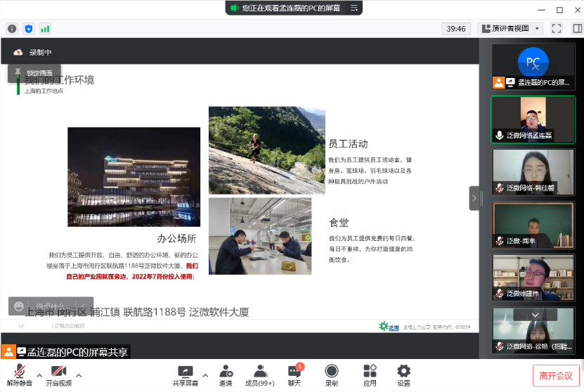Expand the video options arrow beside 开启视频
This screenshot has height=392, width=584.
point(79,374)
